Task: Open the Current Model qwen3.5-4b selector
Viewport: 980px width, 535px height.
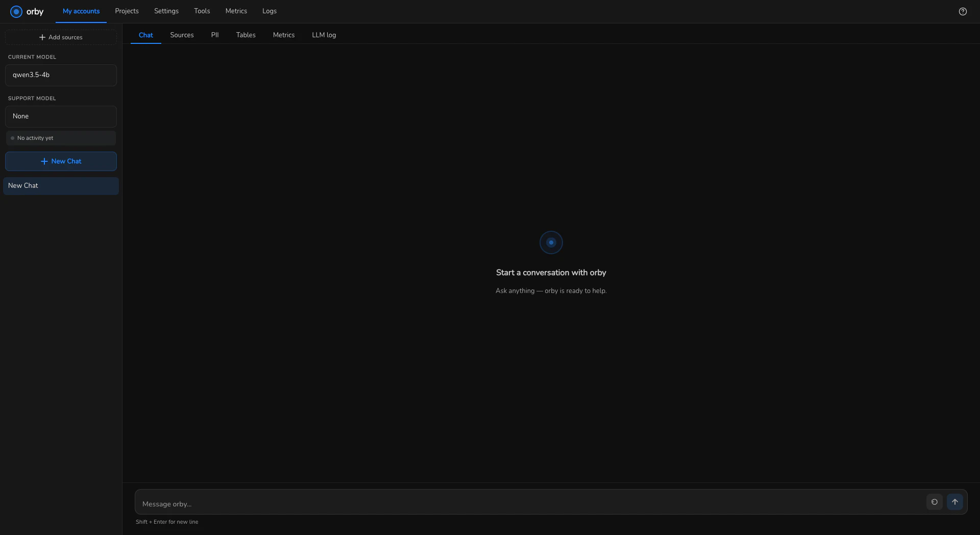Action: [61, 75]
